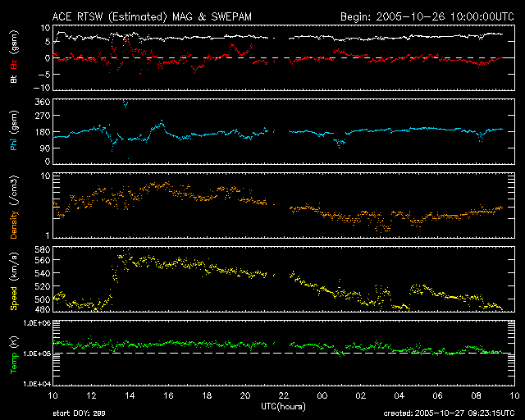Click the '16' hour tick on the time axis
The width and height of the screenshot is (525, 420).
pyautogui.click(x=168, y=395)
